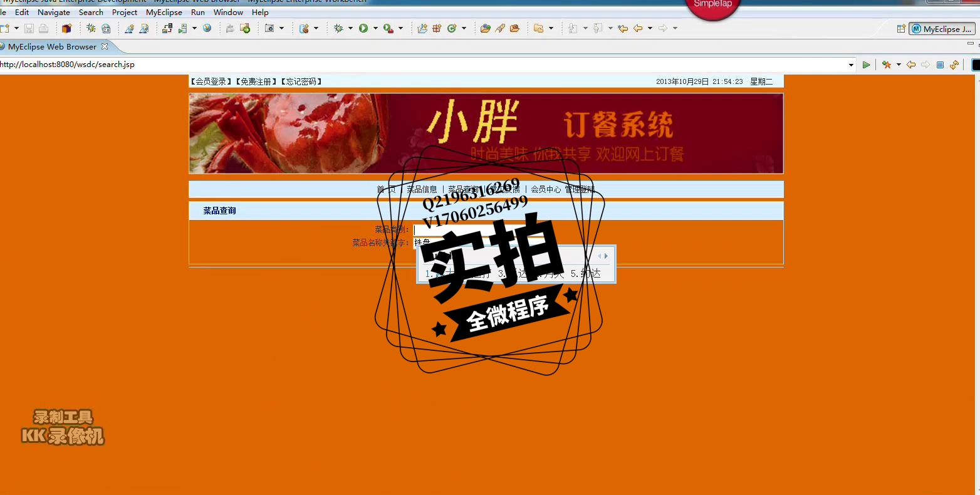Click 菜品信息 navigation link
The height and width of the screenshot is (495, 980).
click(x=422, y=189)
